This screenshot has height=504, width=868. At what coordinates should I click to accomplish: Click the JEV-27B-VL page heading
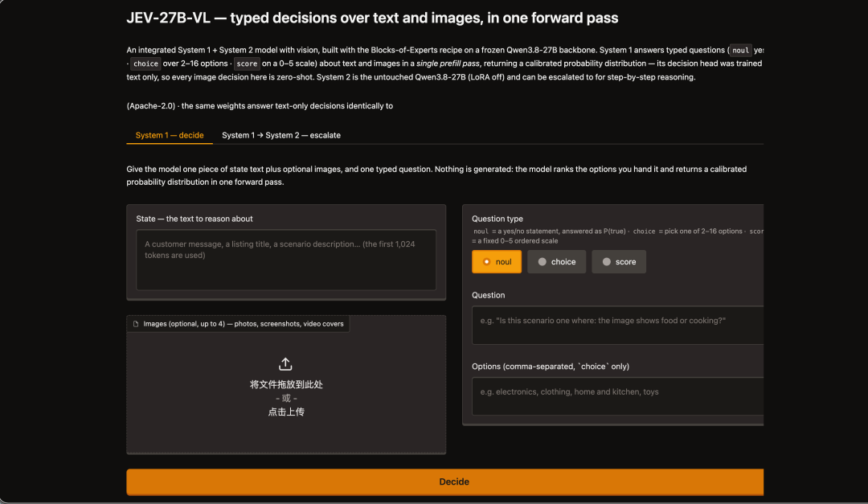pos(373,18)
